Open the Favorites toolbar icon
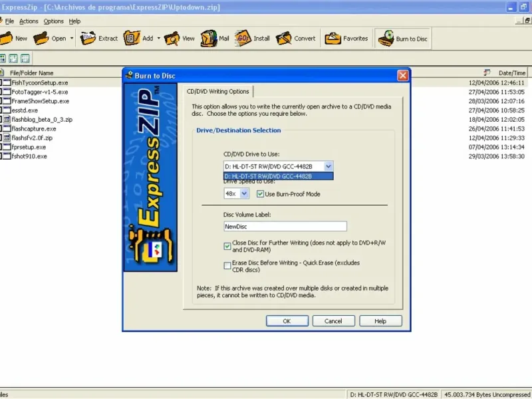The image size is (532, 399). point(333,39)
